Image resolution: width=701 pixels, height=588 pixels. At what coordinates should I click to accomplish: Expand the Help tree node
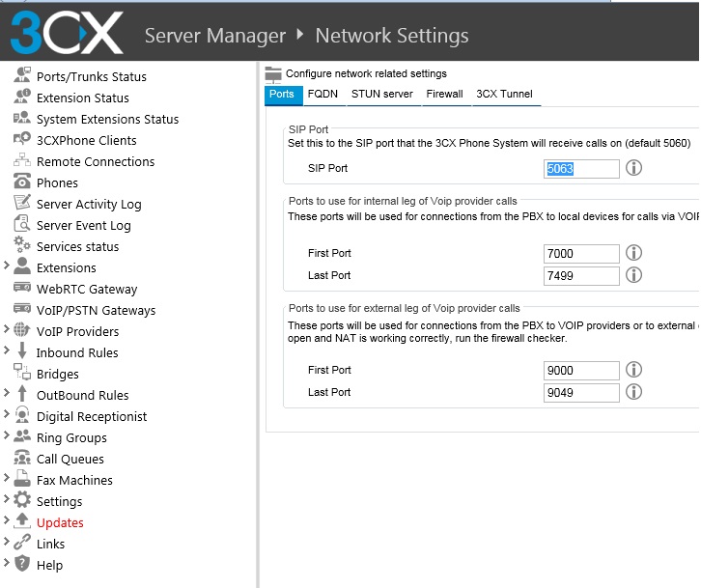click(x=6, y=563)
